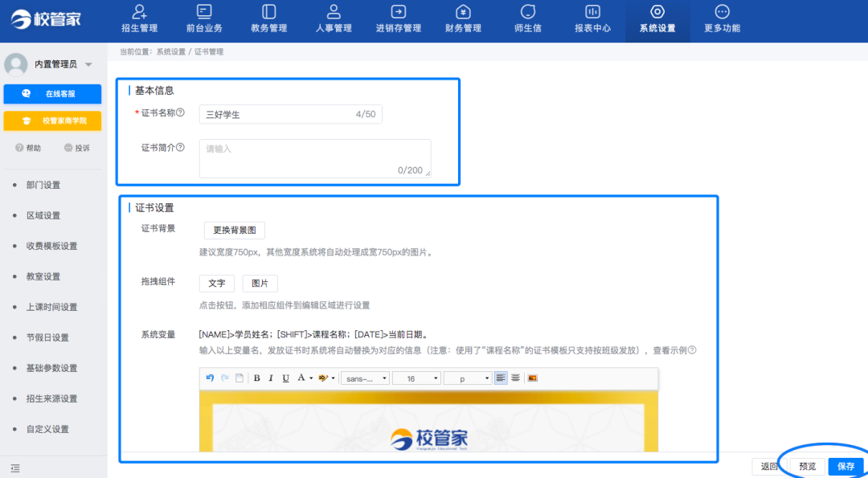The height and width of the screenshot is (478, 868).
Task: Click the 保存 button
Action: pos(845,466)
